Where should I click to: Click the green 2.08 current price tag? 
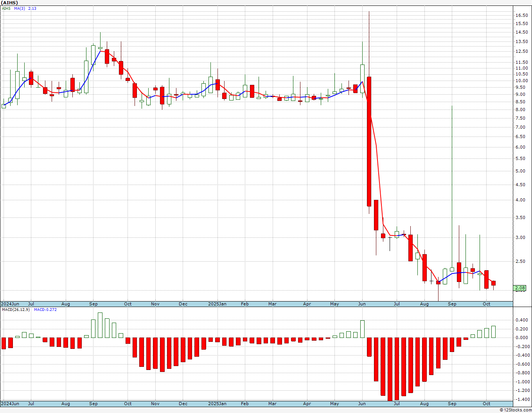point(520,288)
